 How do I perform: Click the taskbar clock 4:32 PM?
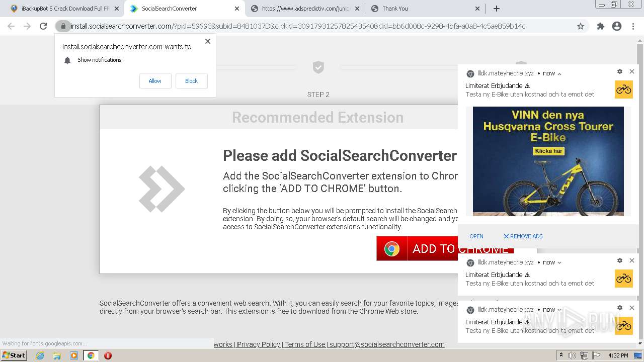point(618,355)
